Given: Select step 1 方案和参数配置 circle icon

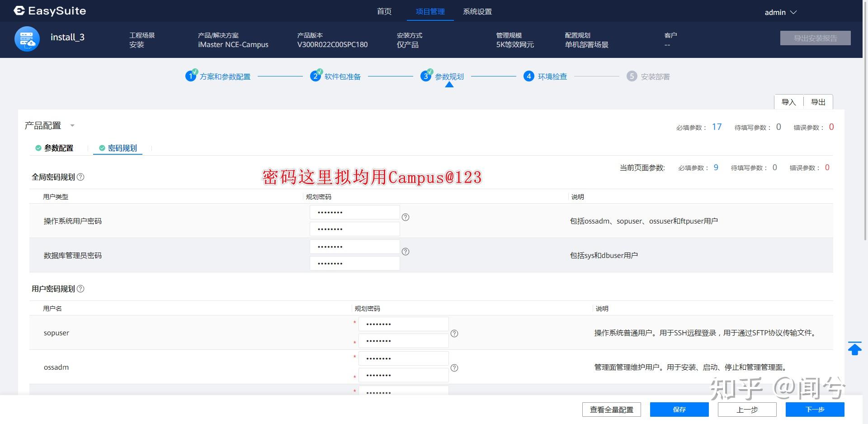Looking at the screenshot, I should 190,76.
